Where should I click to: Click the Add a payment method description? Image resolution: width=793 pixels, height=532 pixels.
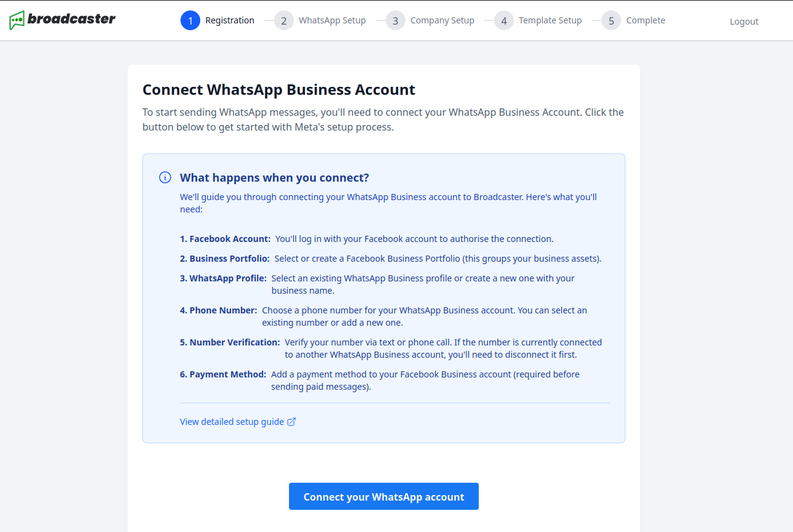click(x=425, y=381)
